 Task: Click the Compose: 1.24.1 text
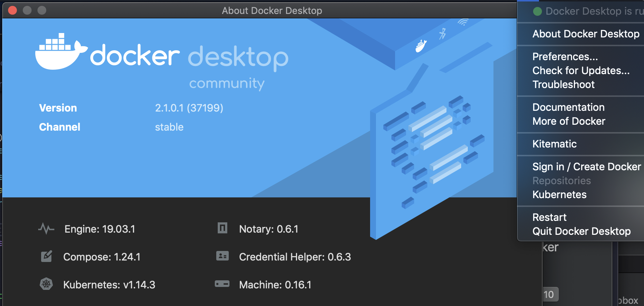pos(102,257)
